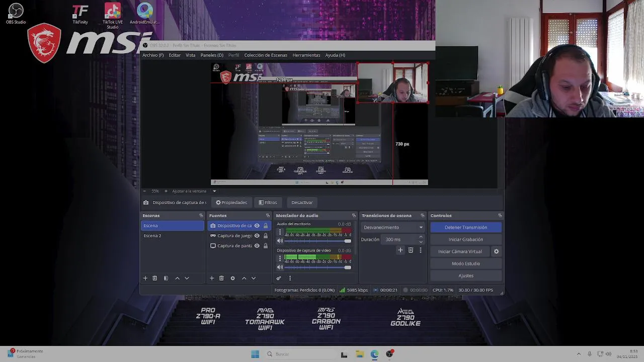Open transition properties three-dot menu
The image size is (644, 362).
[421, 250]
